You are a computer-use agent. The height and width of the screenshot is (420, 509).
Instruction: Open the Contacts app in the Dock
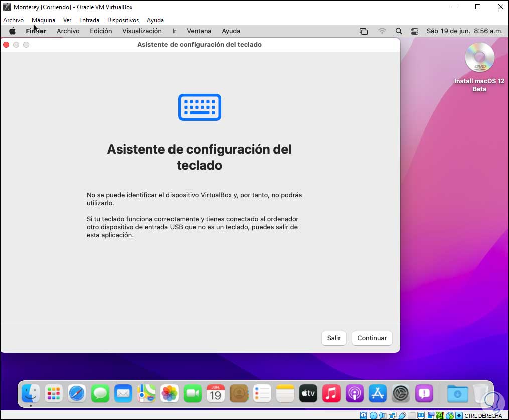(239, 393)
